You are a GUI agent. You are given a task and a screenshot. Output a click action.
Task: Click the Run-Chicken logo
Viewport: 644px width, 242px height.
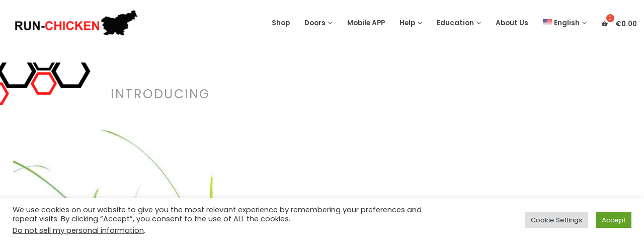click(76, 23)
